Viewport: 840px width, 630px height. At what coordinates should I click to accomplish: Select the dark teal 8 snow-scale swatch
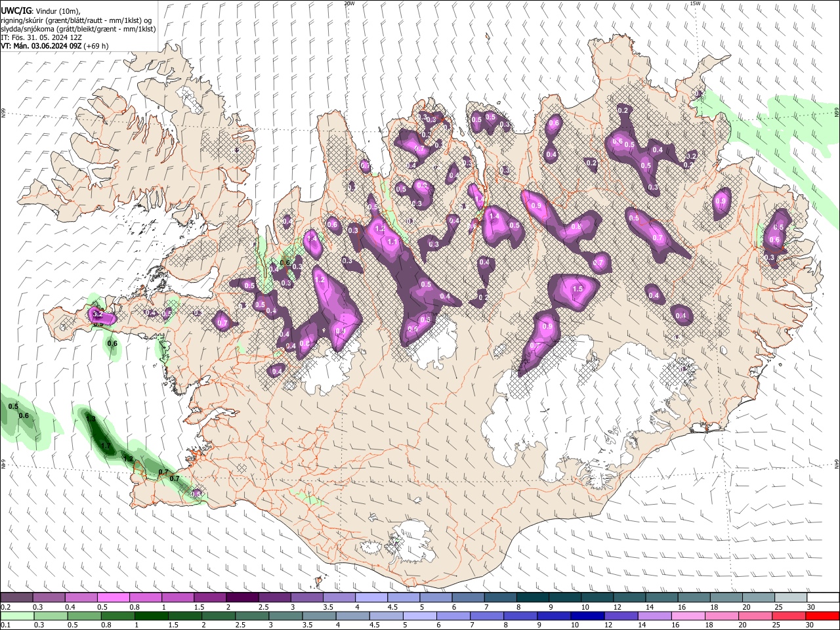point(534,597)
